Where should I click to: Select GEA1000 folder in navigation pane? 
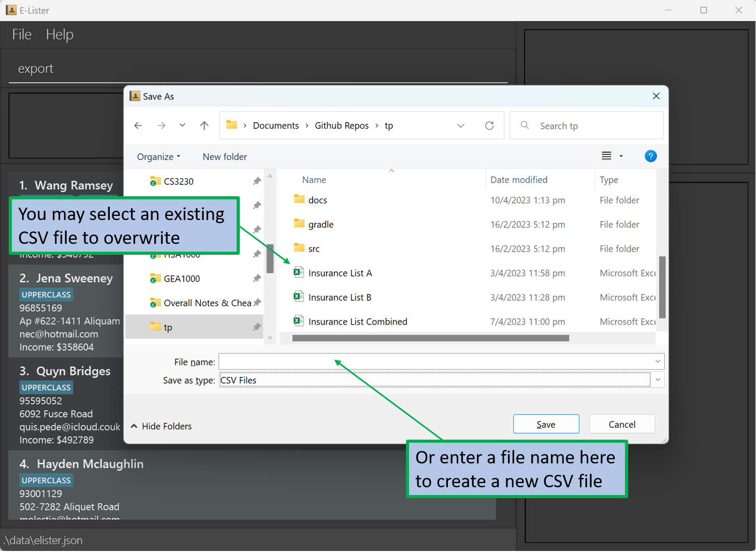(181, 279)
